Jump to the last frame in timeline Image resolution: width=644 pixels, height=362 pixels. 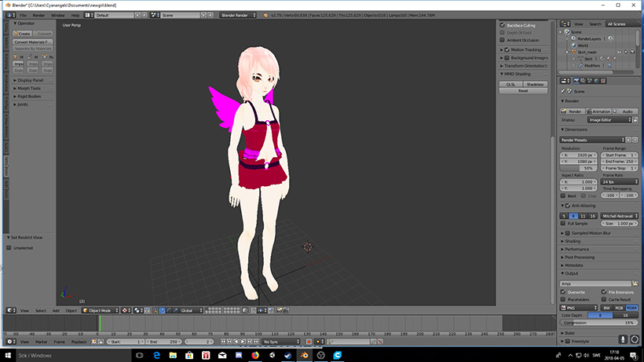(257, 342)
